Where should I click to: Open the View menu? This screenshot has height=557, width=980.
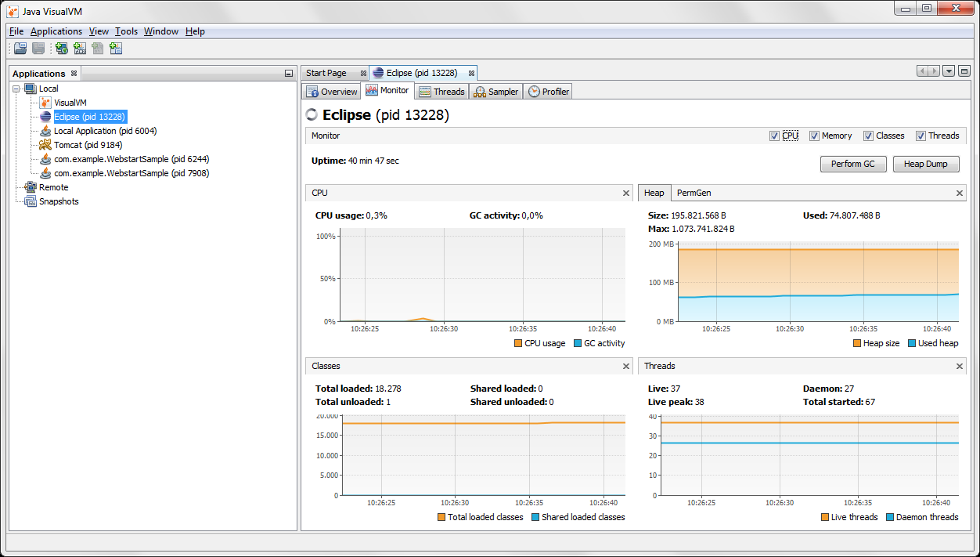[x=99, y=31]
